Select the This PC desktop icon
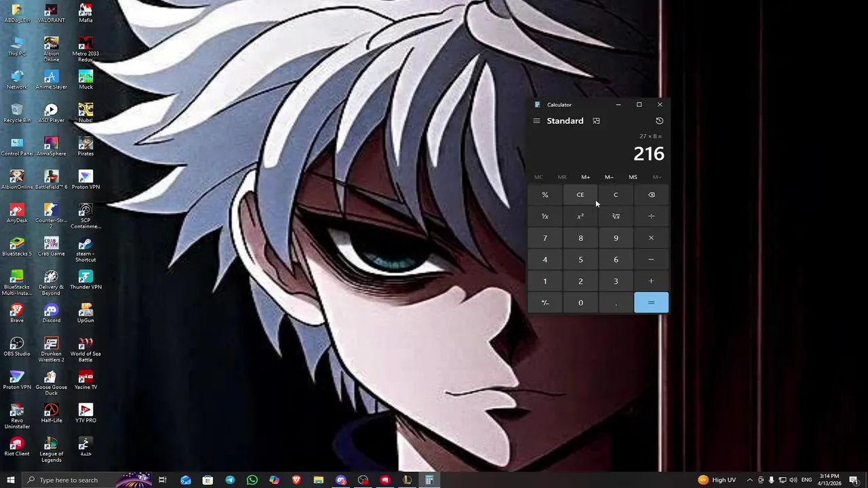868x488 pixels. tap(17, 47)
